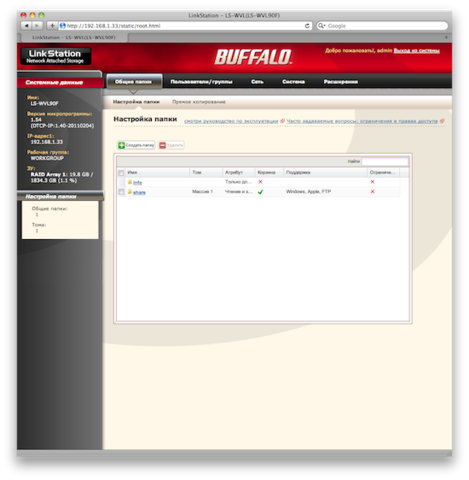Click the browser forward arrow
Image resolution: width=469 pixels, height=480 pixels.
[x=37, y=25]
